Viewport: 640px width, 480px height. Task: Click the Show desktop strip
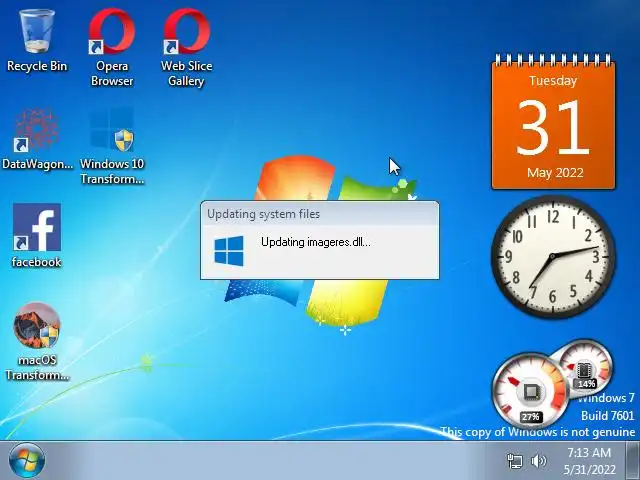click(x=633, y=460)
